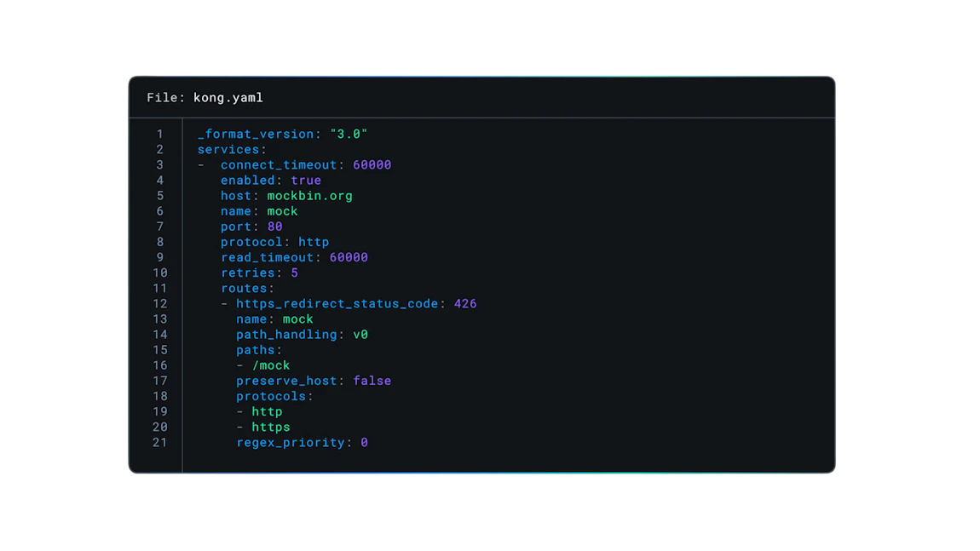Click the 'protocol' key on line 8
The width and height of the screenshot is (980, 551).
point(251,243)
